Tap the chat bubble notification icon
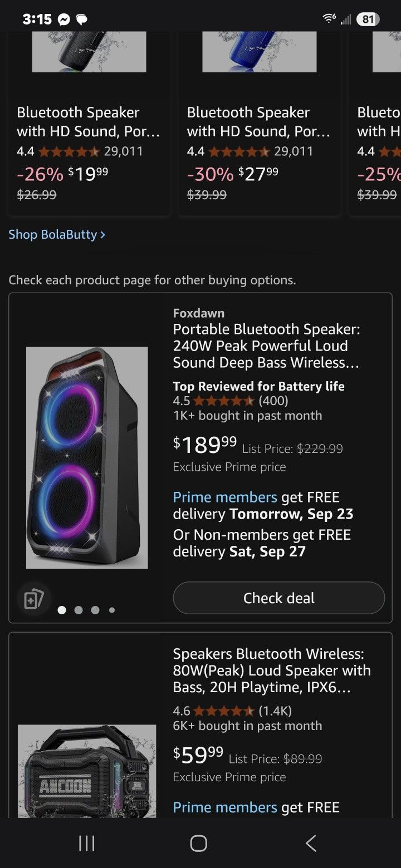401x868 pixels. coord(82,19)
